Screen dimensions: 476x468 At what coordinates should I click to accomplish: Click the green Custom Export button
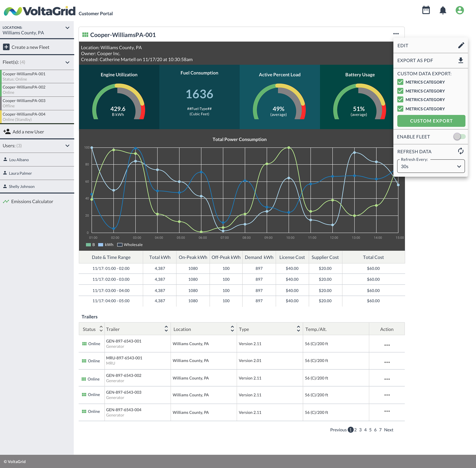click(431, 121)
